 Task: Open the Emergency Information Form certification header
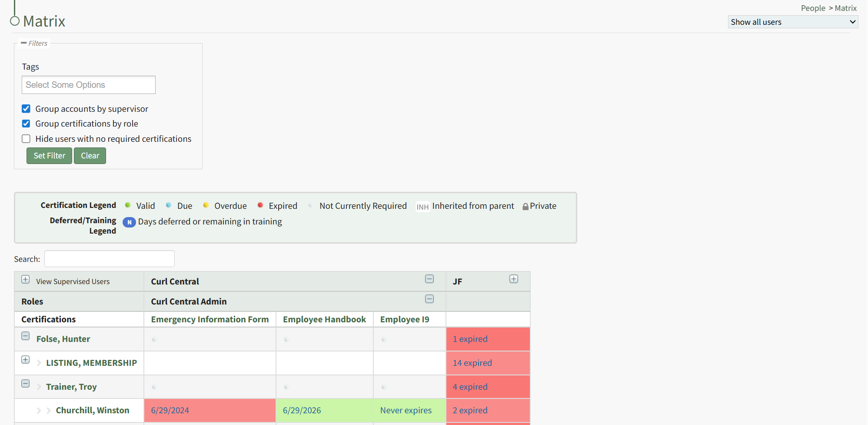[x=210, y=319]
